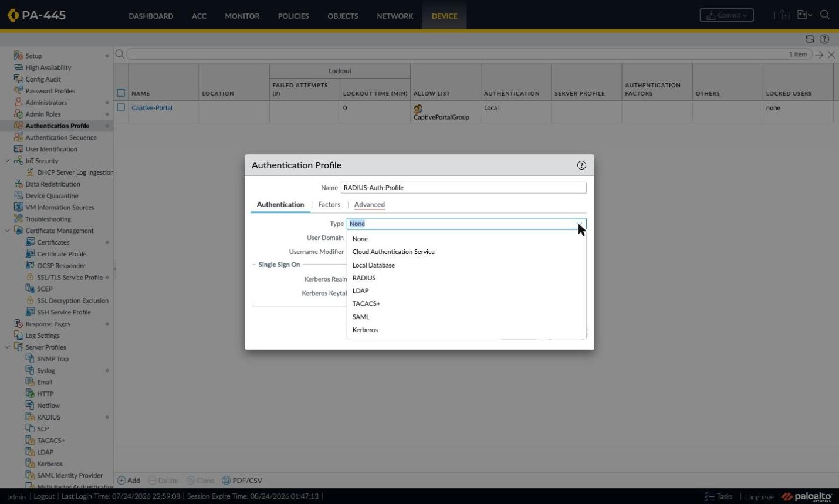Viewport: 839px width, 504px height.
Task: Click the Add button
Action: click(x=128, y=480)
